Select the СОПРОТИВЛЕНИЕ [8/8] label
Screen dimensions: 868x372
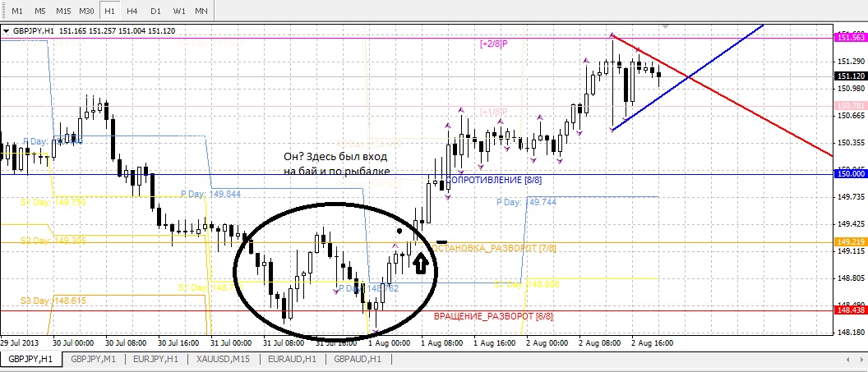pyautogui.click(x=494, y=180)
